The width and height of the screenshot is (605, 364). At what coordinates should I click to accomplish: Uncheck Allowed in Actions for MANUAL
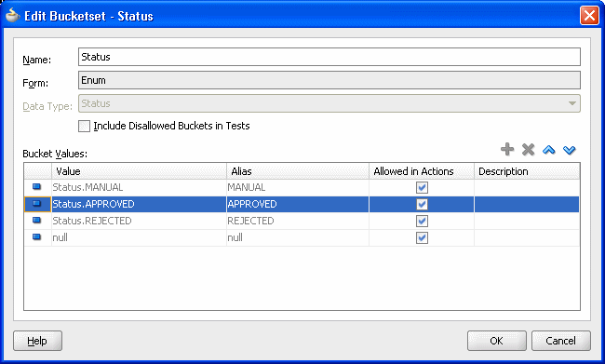(x=422, y=188)
